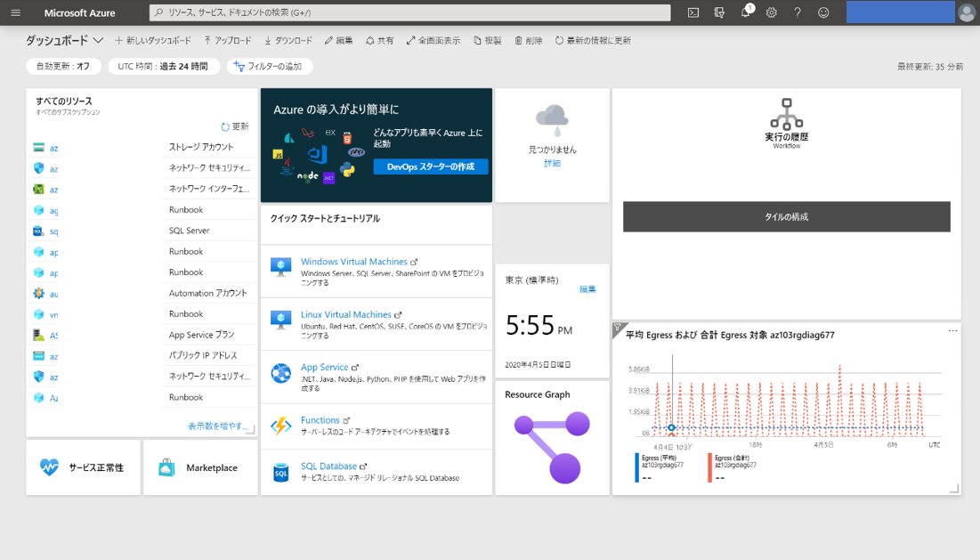Open the Resource Graph tile

click(552, 438)
